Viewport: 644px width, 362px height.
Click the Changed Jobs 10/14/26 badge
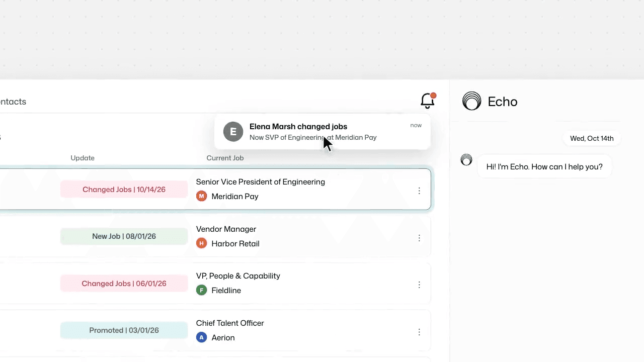pyautogui.click(x=124, y=190)
